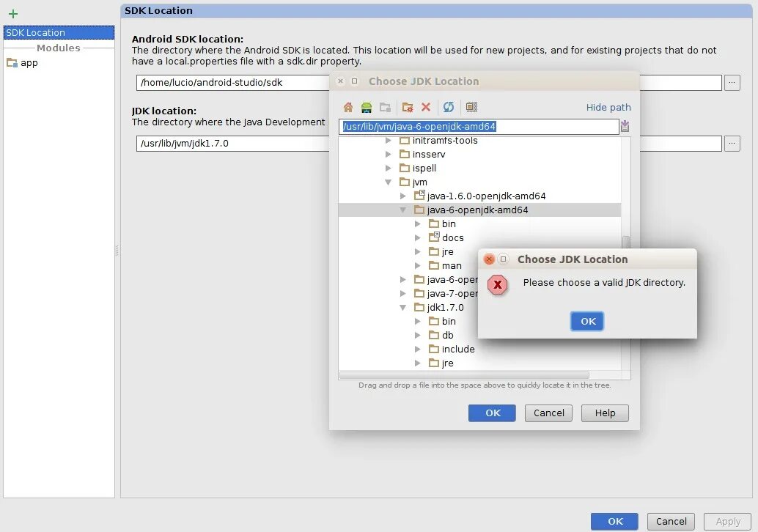The height and width of the screenshot is (532, 758).
Task: Click OK in the Project Structure window
Action: point(614,521)
